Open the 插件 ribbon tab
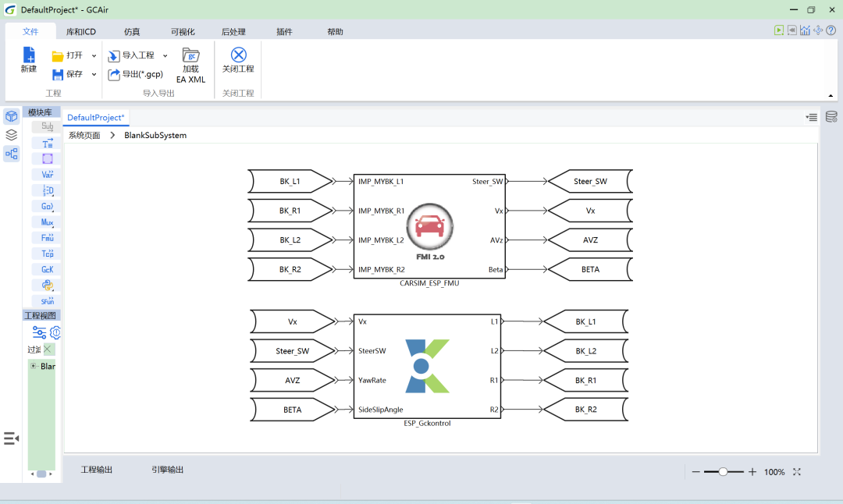843x504 pixels. coord(284,32)
